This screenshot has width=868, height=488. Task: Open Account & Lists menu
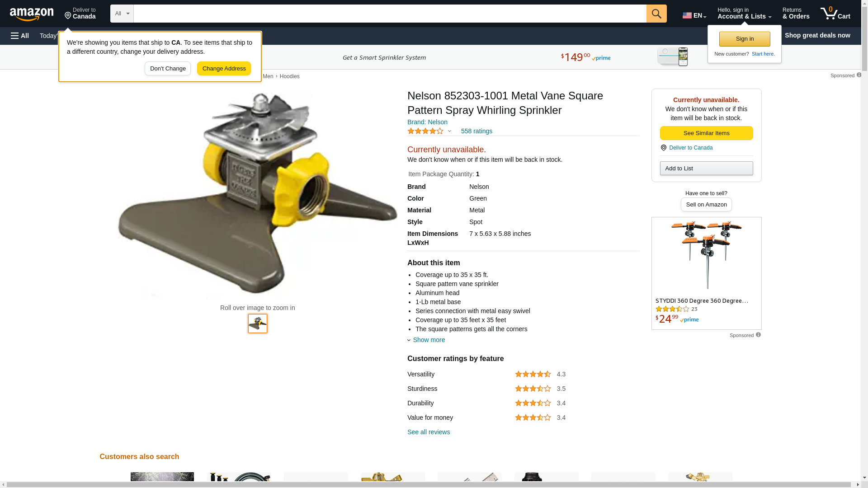pos(744,14)
